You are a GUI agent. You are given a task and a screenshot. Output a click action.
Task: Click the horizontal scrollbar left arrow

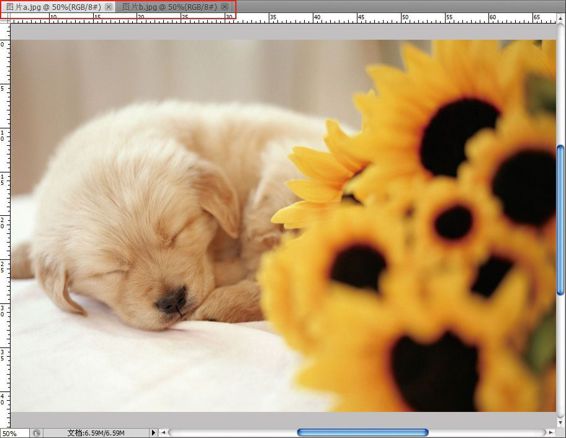pos(164,432)
